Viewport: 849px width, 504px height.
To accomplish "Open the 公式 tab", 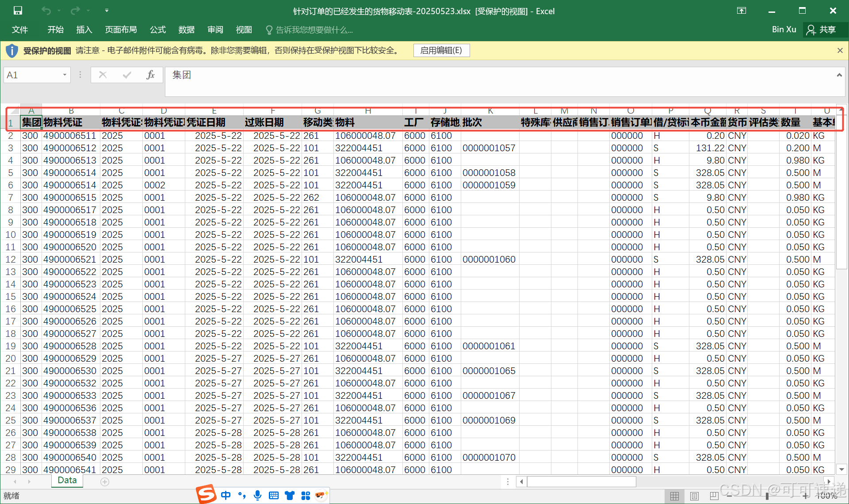I will [x=158, y=30].
